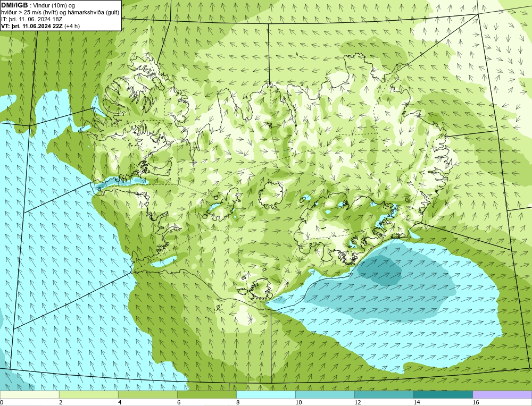This screenshot has height=406, width=532.
Task: Pick the 10–12 m/s teal swatch
Action: point(325,395)
